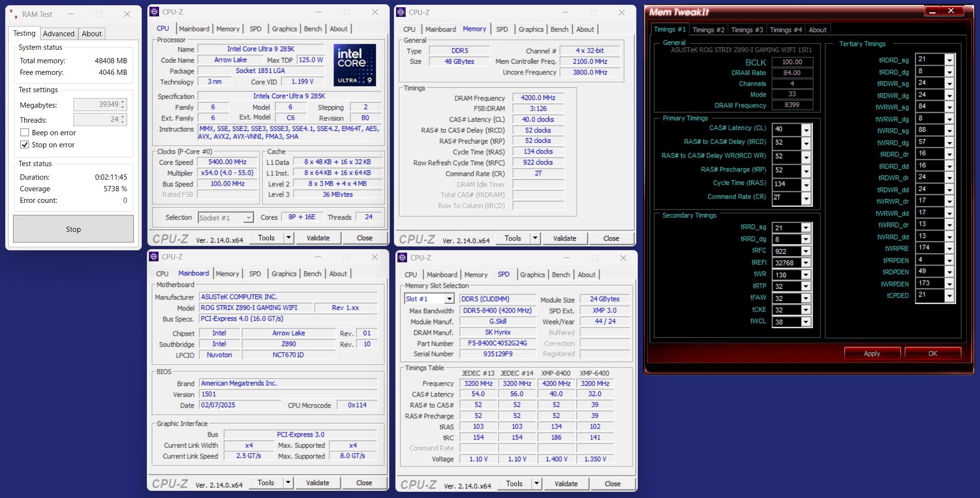Image resolution: width=980 pixels, height=498 pixels.
Task: Open the Slot #1 memory slot dropdown
Action: coord(450,299)
